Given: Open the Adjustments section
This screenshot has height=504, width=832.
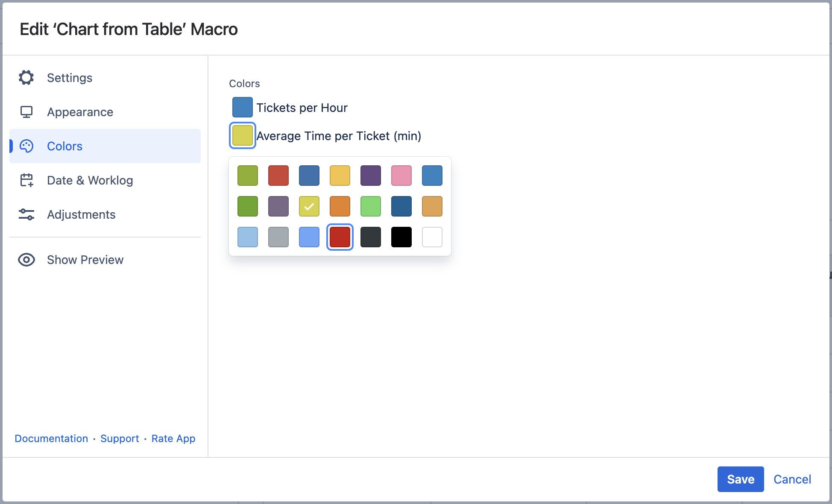Looking at the screenshot, I should pyautogui.click(x=81, y=214).
